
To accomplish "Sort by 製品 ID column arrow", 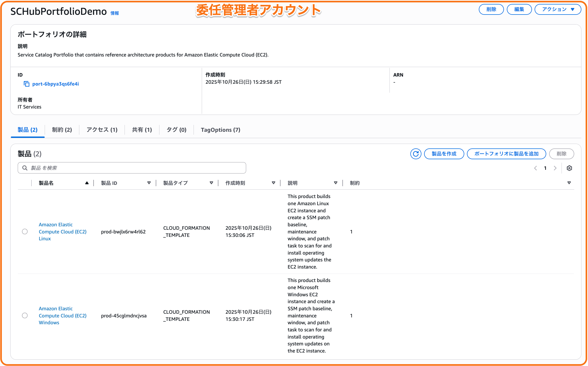I will (149, 183).
